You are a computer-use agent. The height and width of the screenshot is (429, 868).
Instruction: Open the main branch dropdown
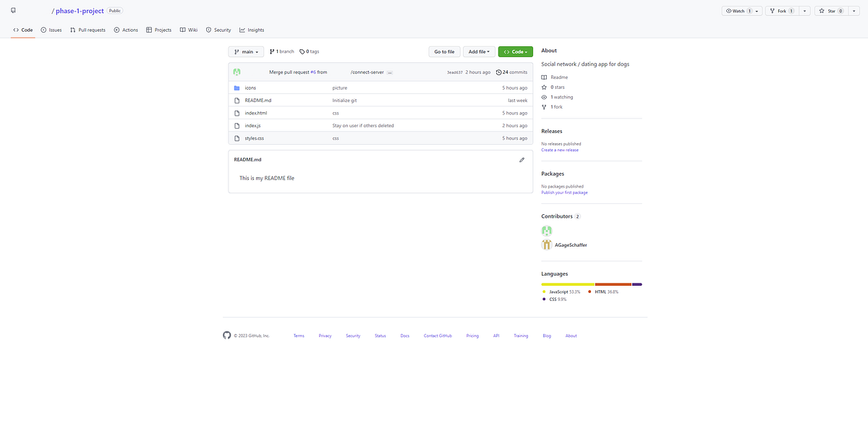tap(246, 51)
